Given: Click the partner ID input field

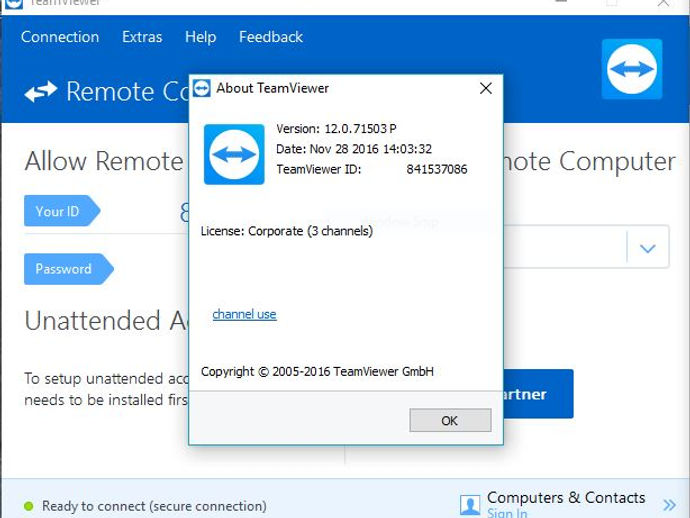Looking at the screenshot, I should coord(565,246).
